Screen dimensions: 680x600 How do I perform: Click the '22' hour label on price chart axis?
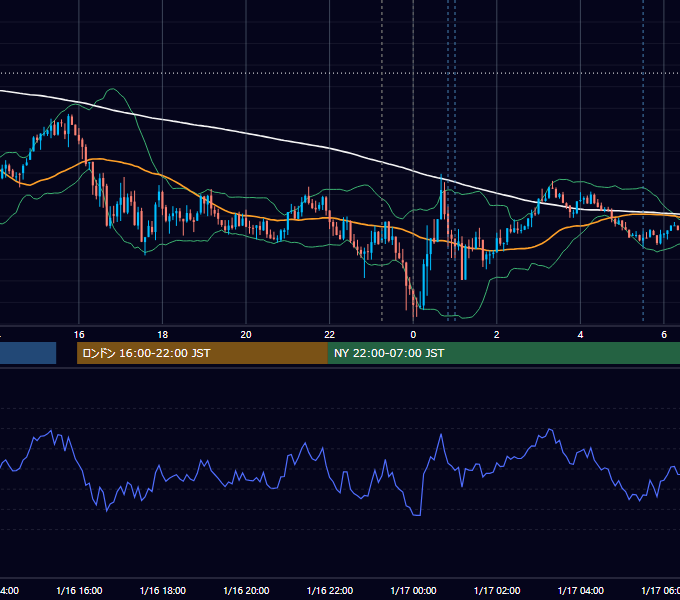330,335
